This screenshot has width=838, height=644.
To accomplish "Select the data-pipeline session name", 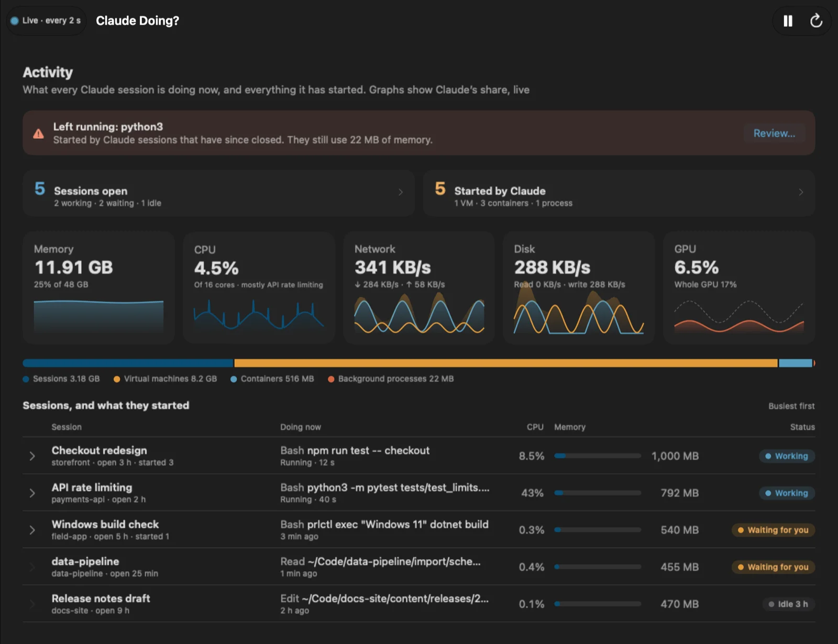I will (85, 561).
